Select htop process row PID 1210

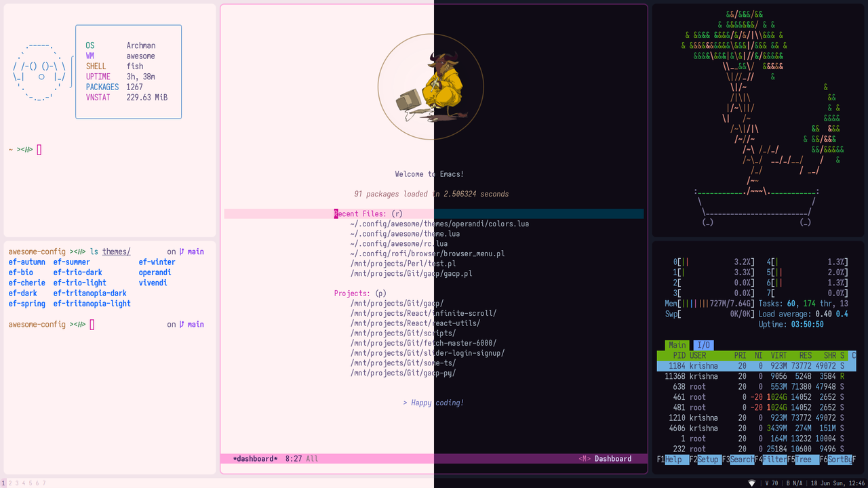pos(756,418)
